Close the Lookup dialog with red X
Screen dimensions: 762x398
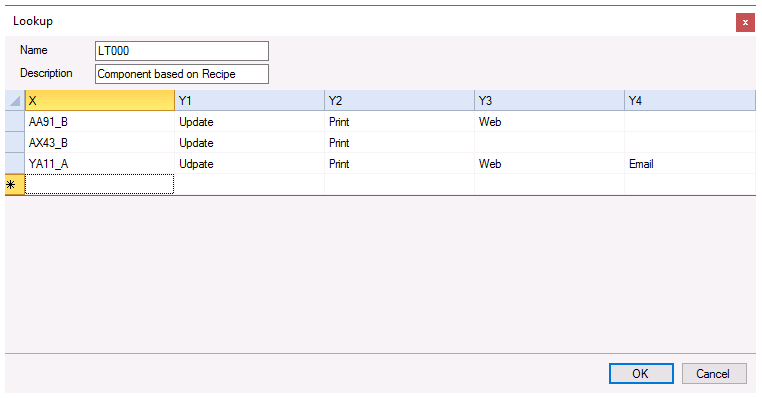click(745, 22)
